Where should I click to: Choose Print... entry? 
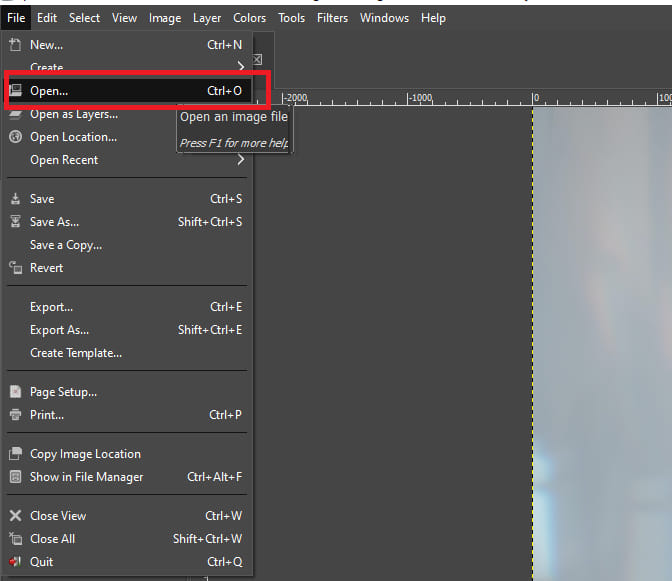[128, 415]
